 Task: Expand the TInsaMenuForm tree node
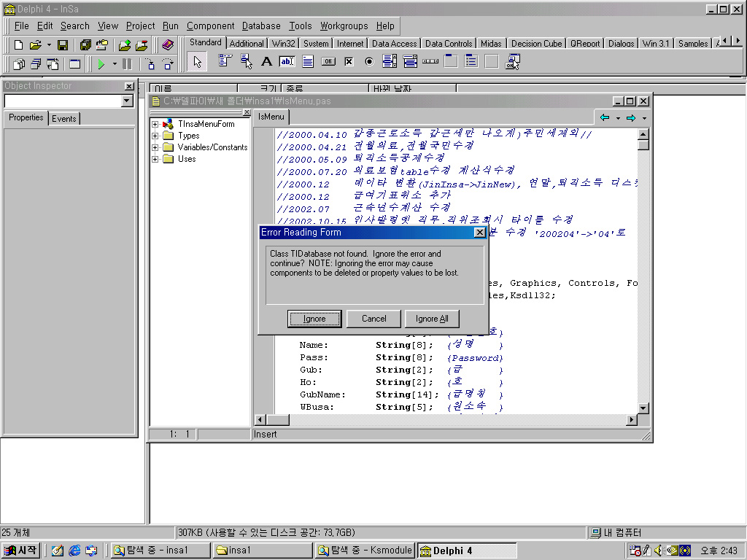tap(155, 124)
